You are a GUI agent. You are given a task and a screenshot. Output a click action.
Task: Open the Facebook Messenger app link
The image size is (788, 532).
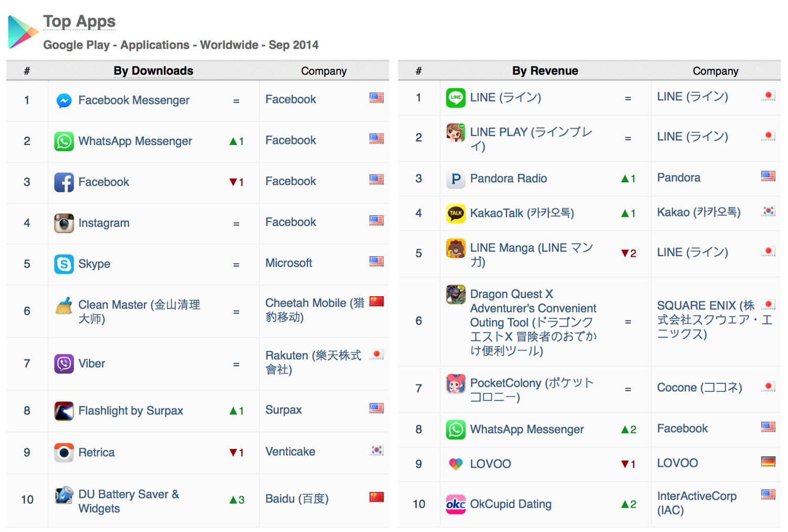(x=134, y=100)
